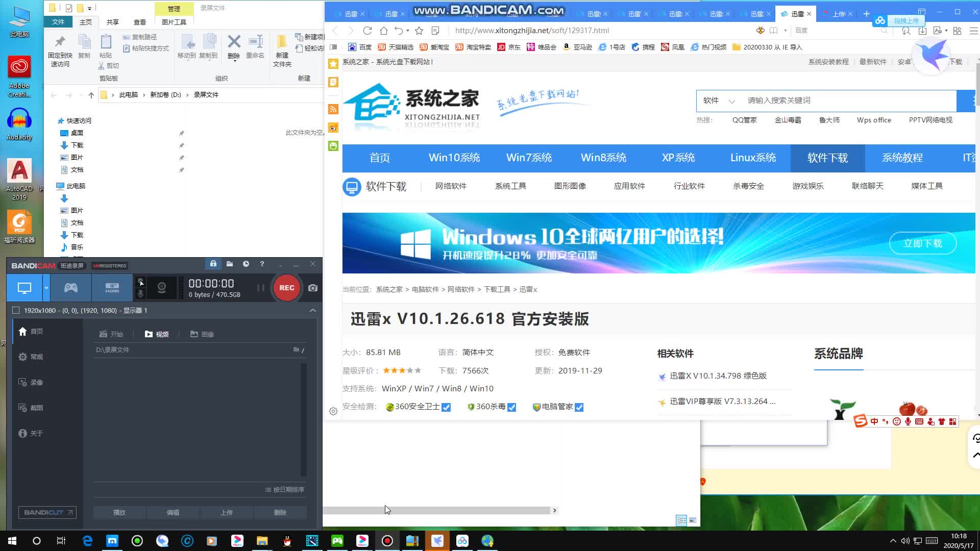Open Windows Start menu
Image resolution: width=980 pixels, height=551 pixels.
pyautogui.click(x=12, y=541)
